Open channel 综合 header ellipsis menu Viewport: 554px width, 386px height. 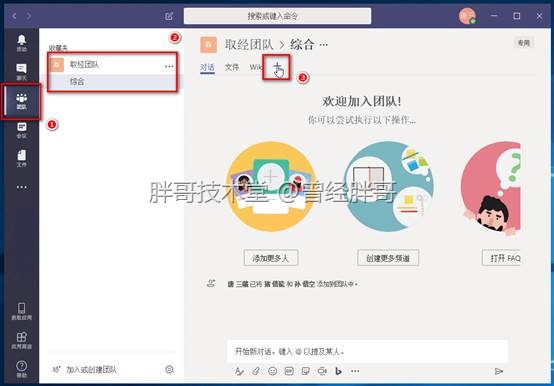coord(324,44)
